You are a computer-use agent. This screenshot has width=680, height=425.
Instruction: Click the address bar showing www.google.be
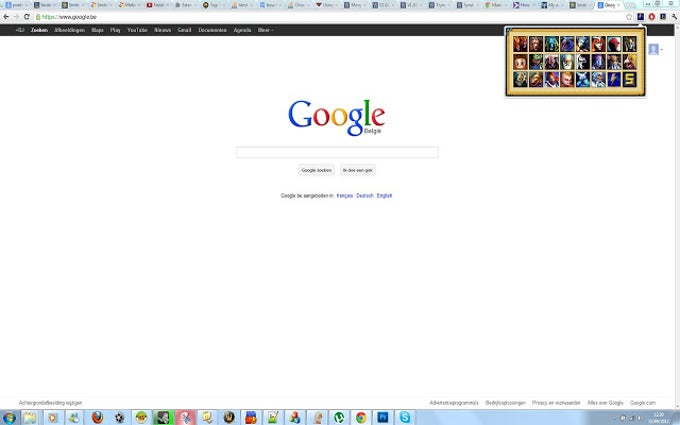click(x=330, y=17)
